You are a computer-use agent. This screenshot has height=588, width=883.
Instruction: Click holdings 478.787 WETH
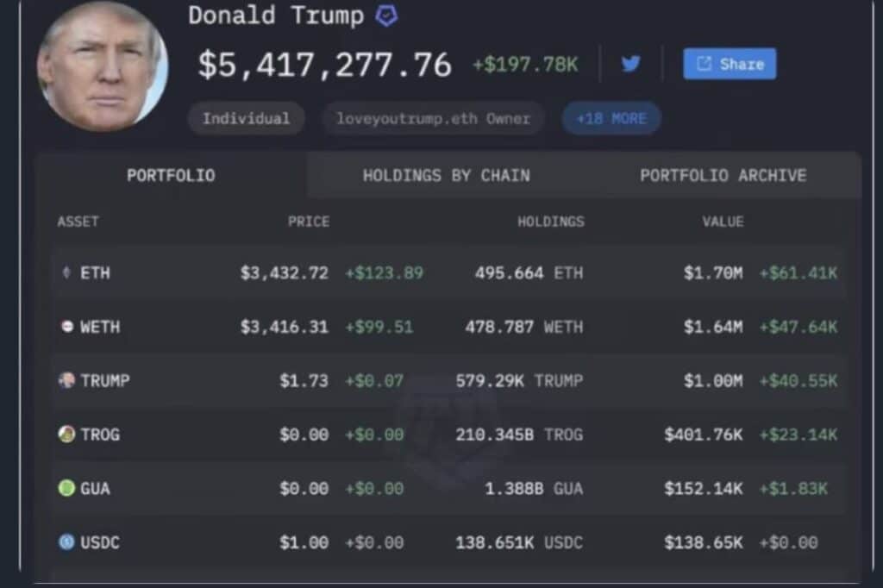(x=523, y=327)
